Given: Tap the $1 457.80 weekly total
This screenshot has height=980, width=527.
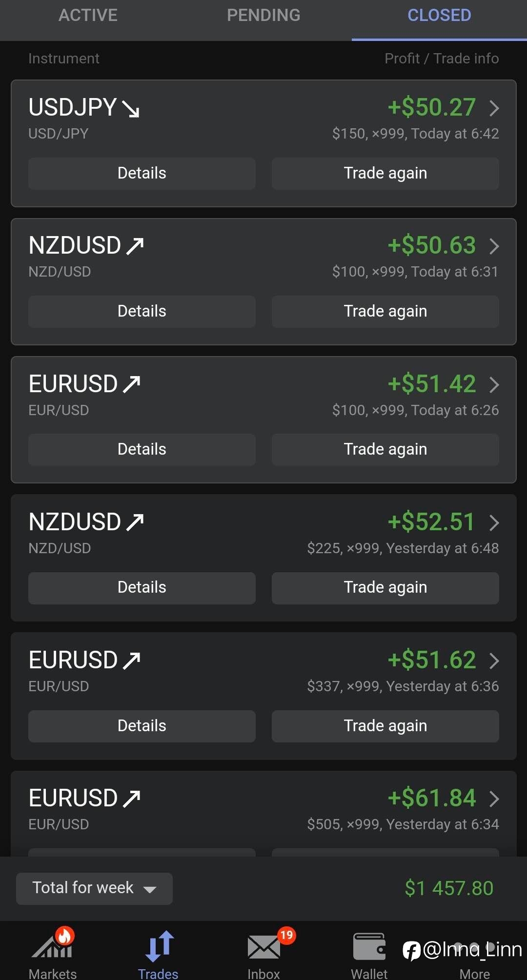Looking at the screenshot, I should (449, 888).
